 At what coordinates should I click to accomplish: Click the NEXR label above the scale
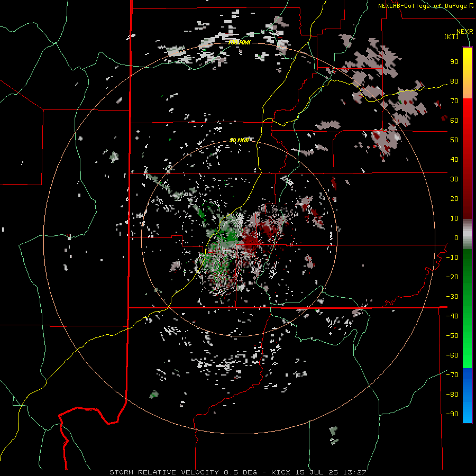464,32
